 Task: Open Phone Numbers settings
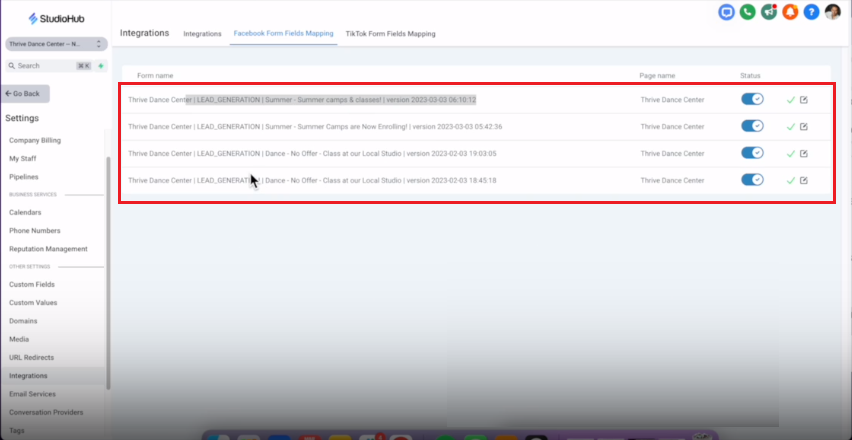click(35, 230)
